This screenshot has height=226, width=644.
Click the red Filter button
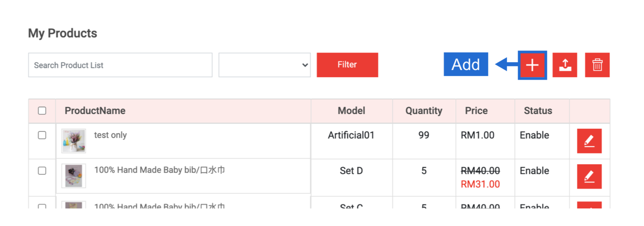coord(347,65)
